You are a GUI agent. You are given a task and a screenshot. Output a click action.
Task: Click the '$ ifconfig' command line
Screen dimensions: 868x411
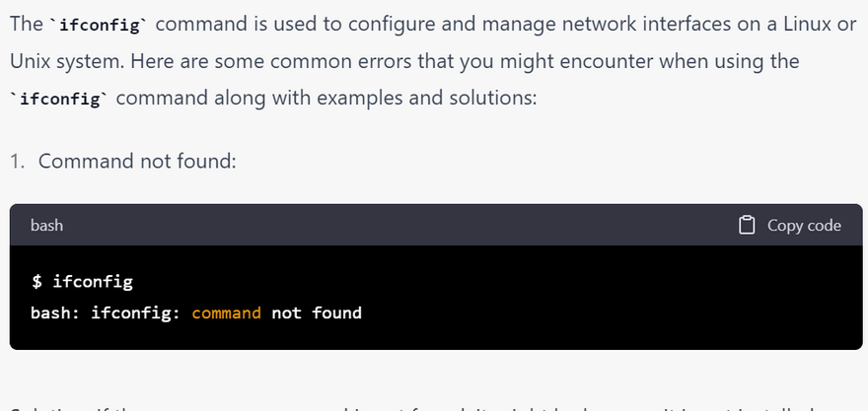tap(82, 282)
